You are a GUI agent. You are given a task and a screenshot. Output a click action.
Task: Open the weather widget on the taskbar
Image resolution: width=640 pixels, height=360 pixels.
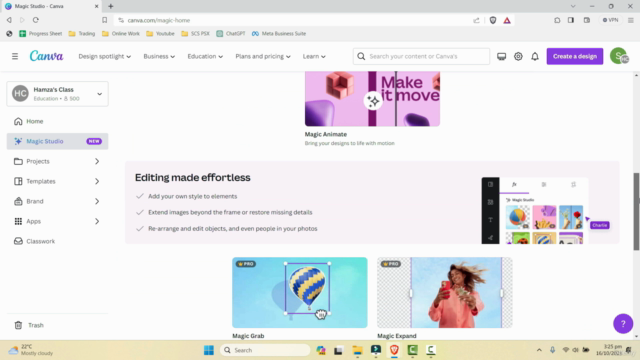point(31,350)
